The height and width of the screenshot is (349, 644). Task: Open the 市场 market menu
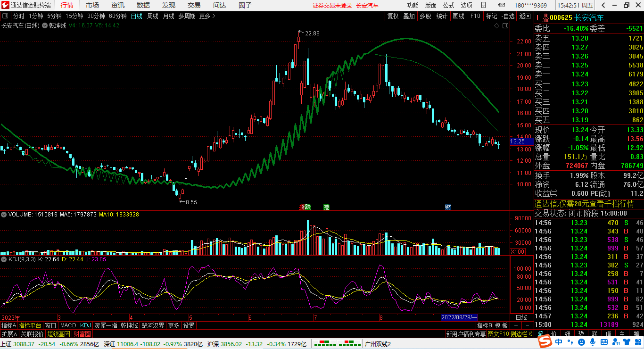(x=92, y=5)
